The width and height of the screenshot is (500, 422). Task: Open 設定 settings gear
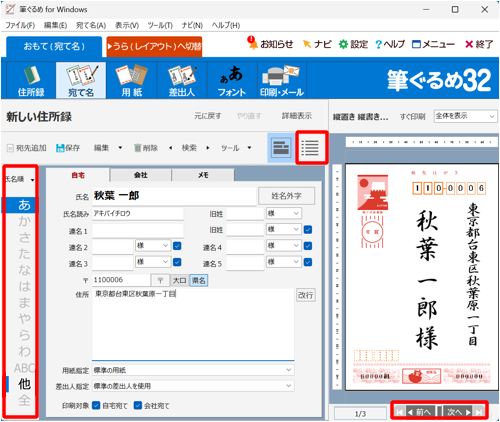pos(353,44)
